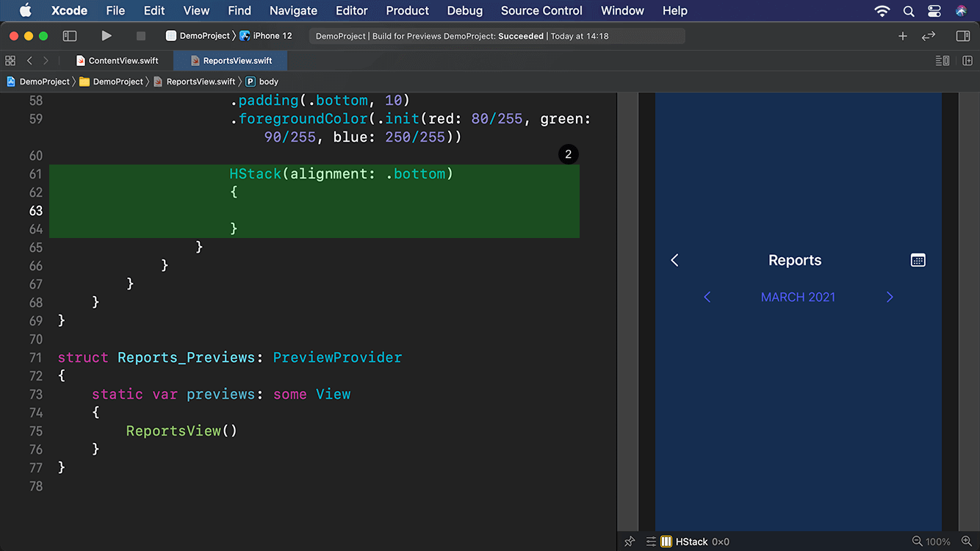
Task: Click the PreviewProvider type name
Action: point(338,358)
